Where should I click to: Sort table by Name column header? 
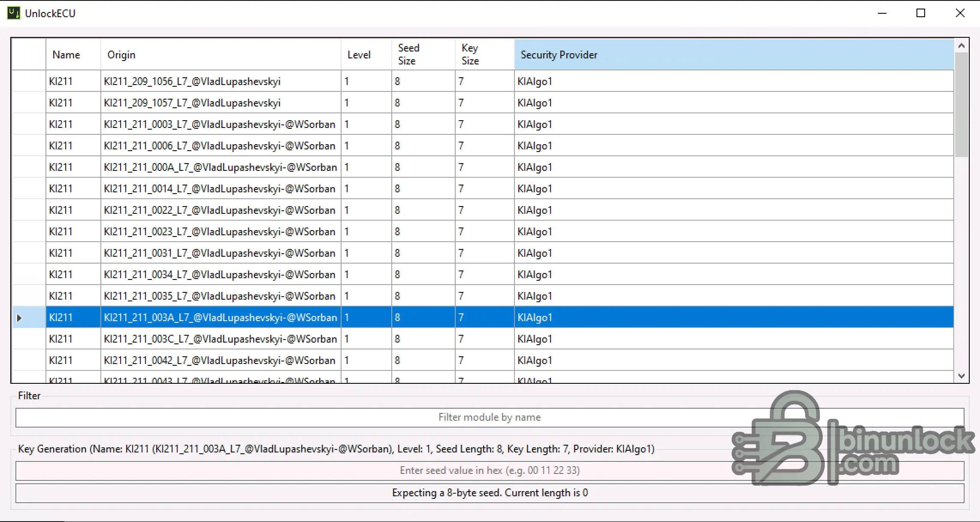coord(73,55)
